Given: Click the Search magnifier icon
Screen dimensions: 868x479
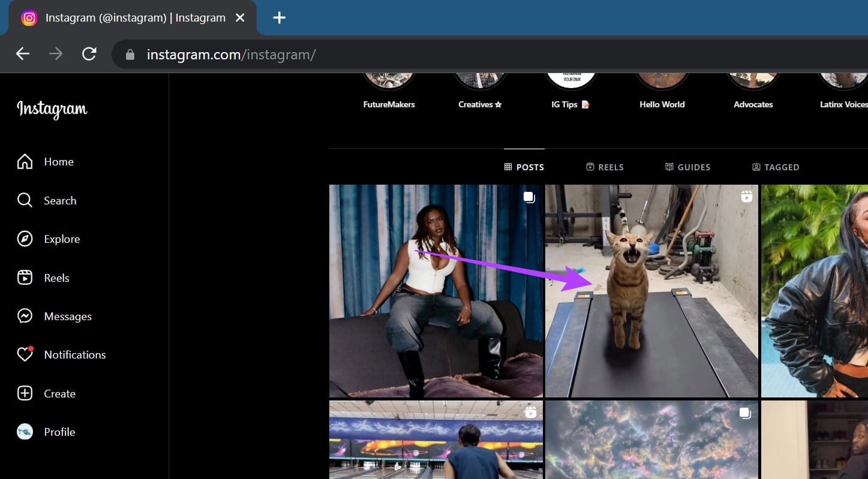Looking at the screenshot, I should [x=25, y=200].
